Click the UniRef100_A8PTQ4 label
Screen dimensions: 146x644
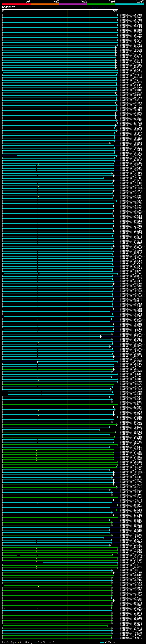pos(131,311)
